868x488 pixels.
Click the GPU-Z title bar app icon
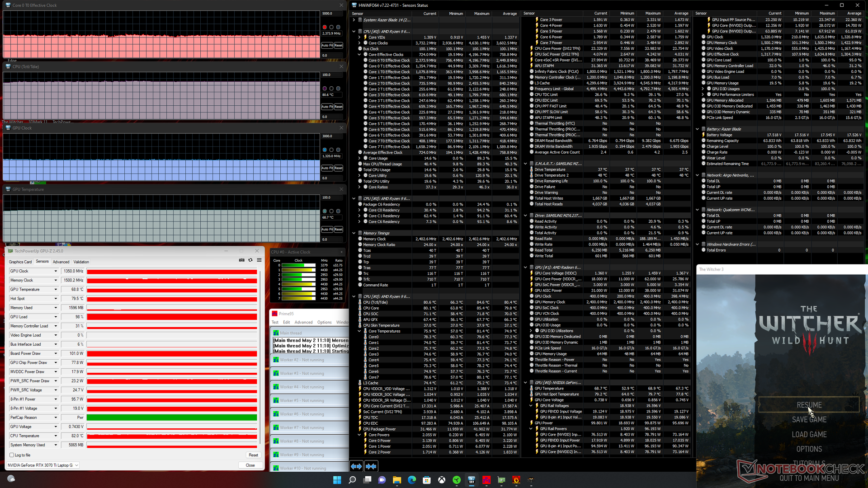[x=10, y=251]
